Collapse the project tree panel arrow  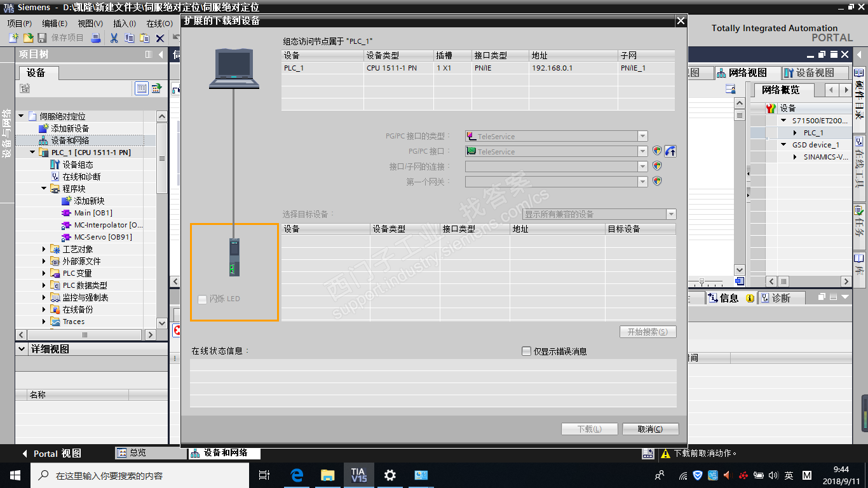(161, 55)
